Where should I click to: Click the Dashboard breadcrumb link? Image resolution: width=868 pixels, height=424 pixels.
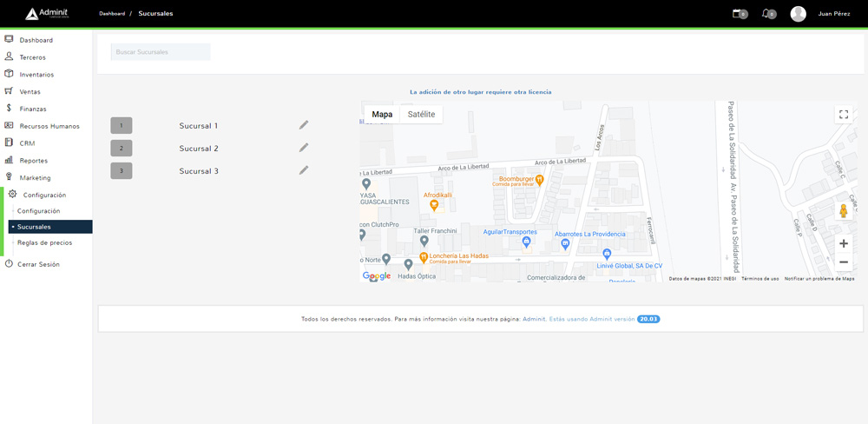(112, 14)
